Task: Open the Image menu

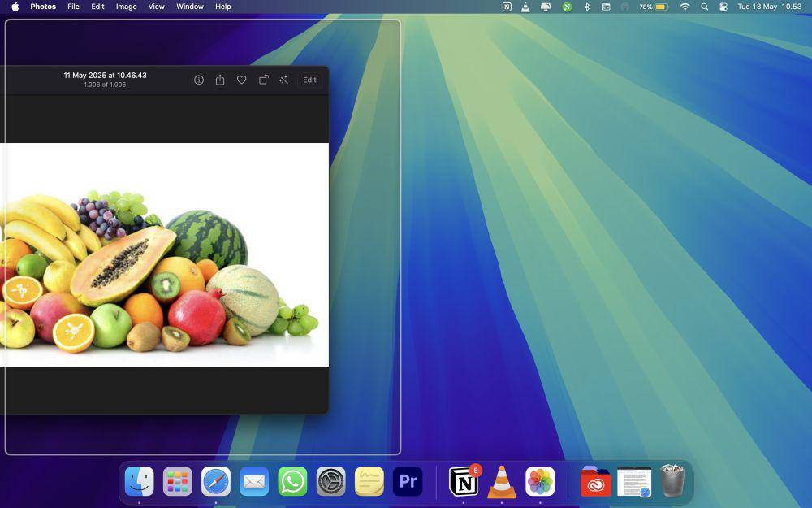Action: (x=127, y=7)
